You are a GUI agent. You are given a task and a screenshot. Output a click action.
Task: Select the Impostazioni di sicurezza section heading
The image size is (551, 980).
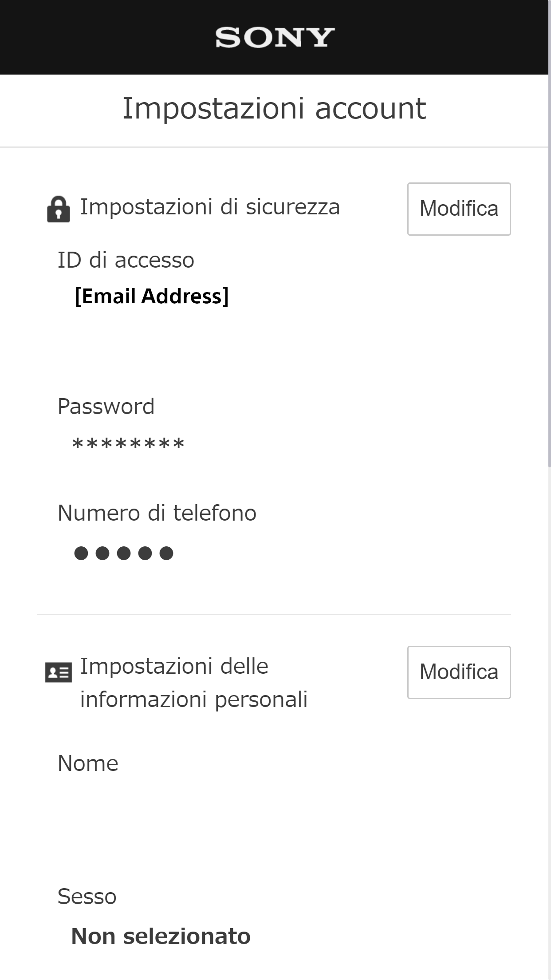click(x=210, y=207)
